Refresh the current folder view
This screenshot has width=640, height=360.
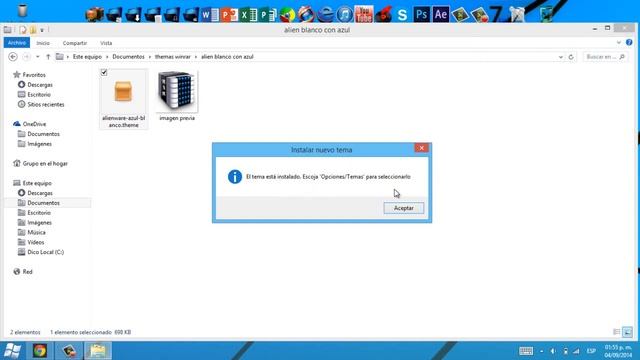tap(571, 57)
